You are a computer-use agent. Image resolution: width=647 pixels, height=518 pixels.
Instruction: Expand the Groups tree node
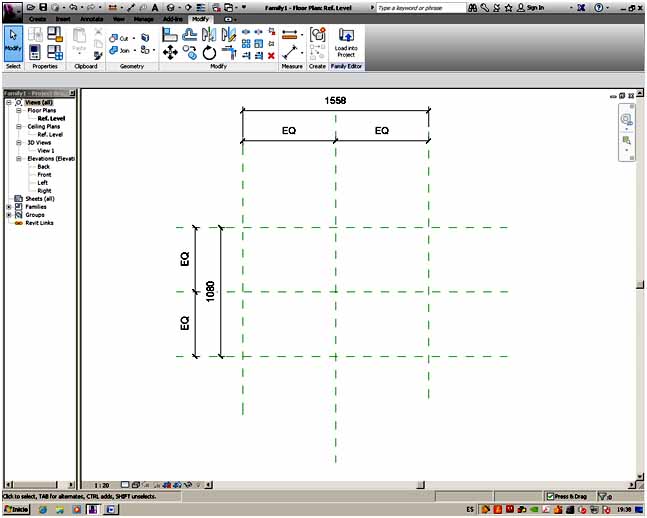point(9,215)
